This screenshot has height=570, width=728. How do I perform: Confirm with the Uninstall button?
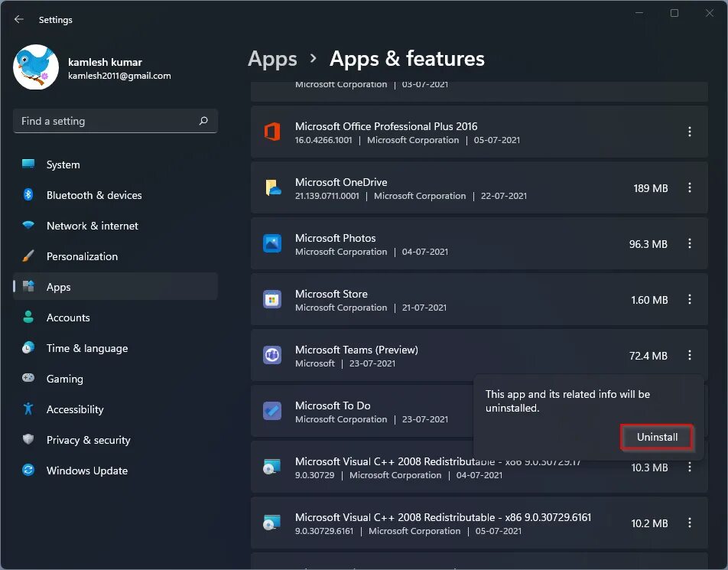coord(657,437)
